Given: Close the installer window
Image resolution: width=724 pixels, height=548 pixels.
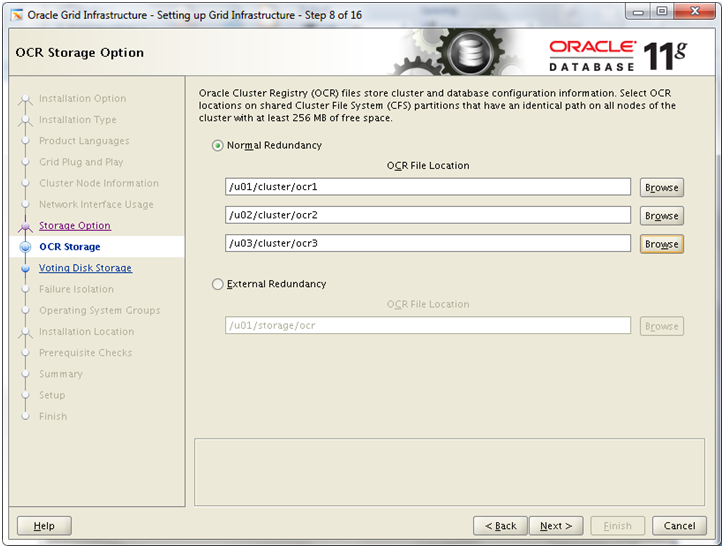Looking at the screenshot, I should [695, 12].
